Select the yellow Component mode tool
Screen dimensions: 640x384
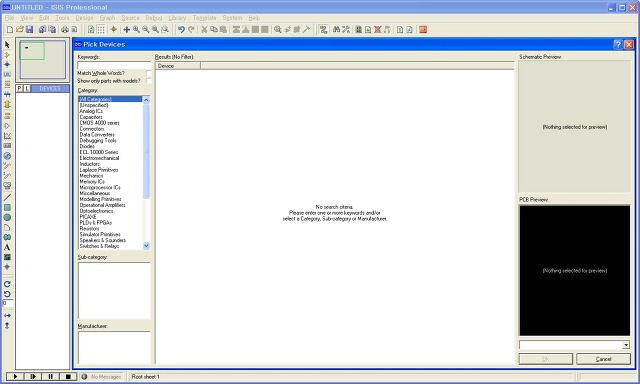coord(7,54)
